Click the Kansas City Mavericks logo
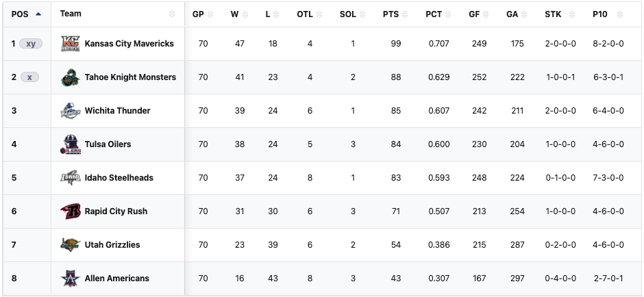The height and width of the screenshot is (297, 644). point(71,44)
